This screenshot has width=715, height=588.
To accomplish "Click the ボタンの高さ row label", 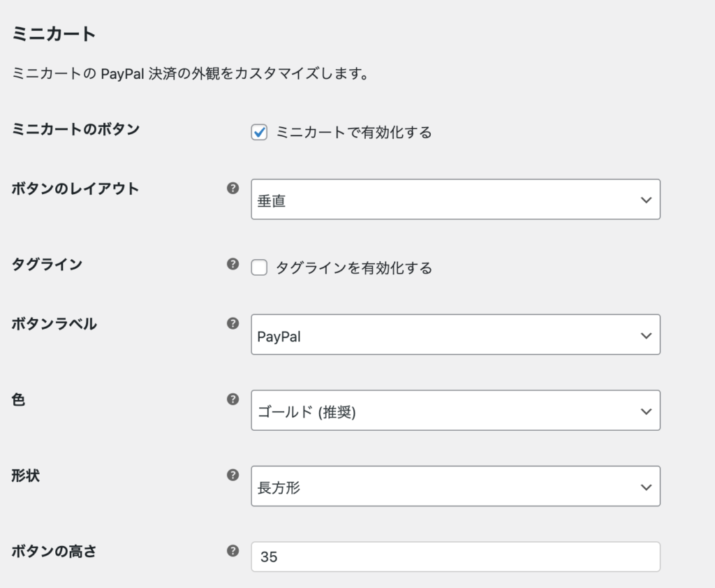I will pyautogui.click(x=54, y=551).
